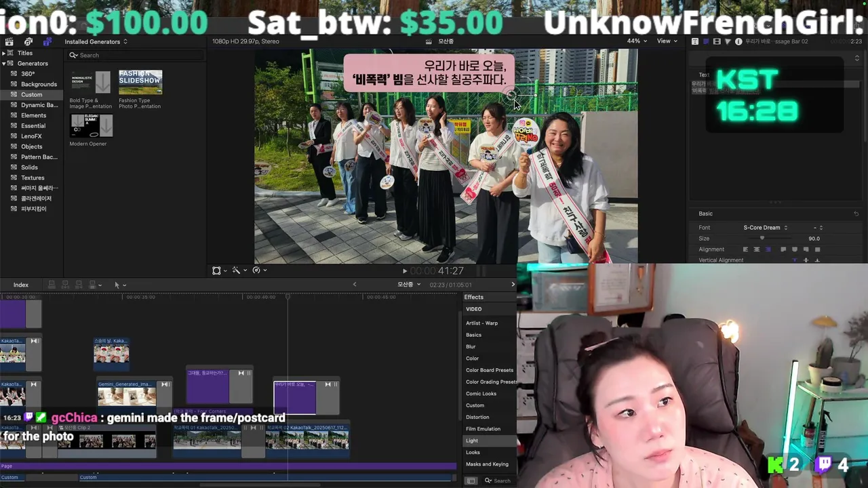Screen dimensions: 868x488
Task: Open the Select arrow tool menu
Action: point(119,285)
